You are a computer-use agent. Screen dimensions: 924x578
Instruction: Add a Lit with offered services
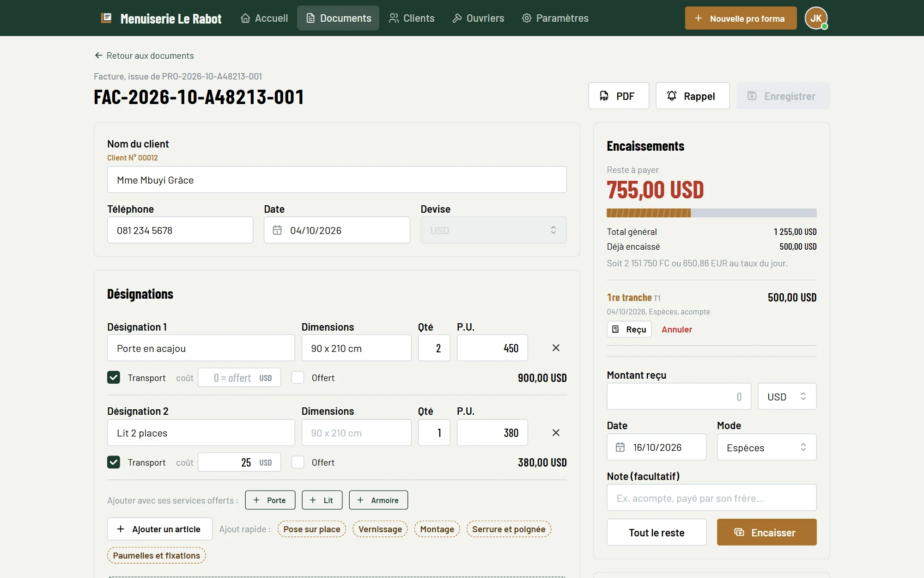[x=322, y=500]
